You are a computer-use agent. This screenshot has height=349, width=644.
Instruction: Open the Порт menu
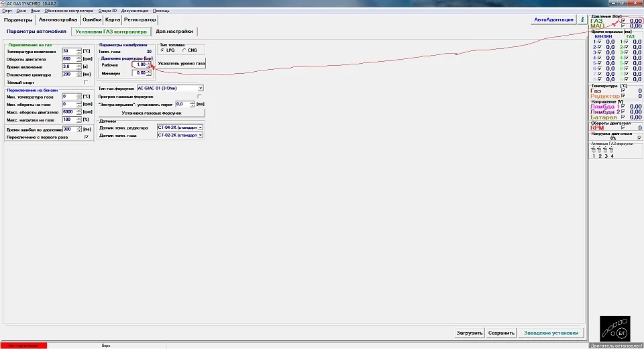pos(7,11)
